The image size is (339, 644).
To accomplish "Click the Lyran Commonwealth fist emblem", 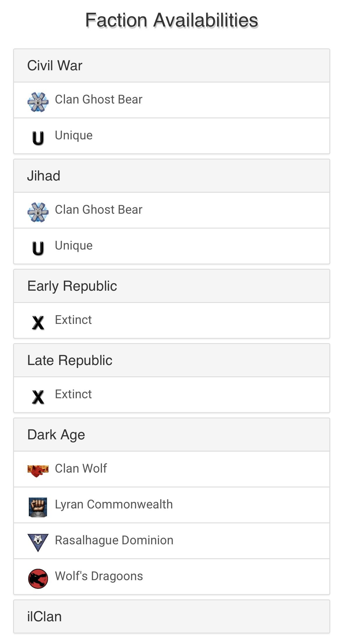I will click(x=38, y=507).
